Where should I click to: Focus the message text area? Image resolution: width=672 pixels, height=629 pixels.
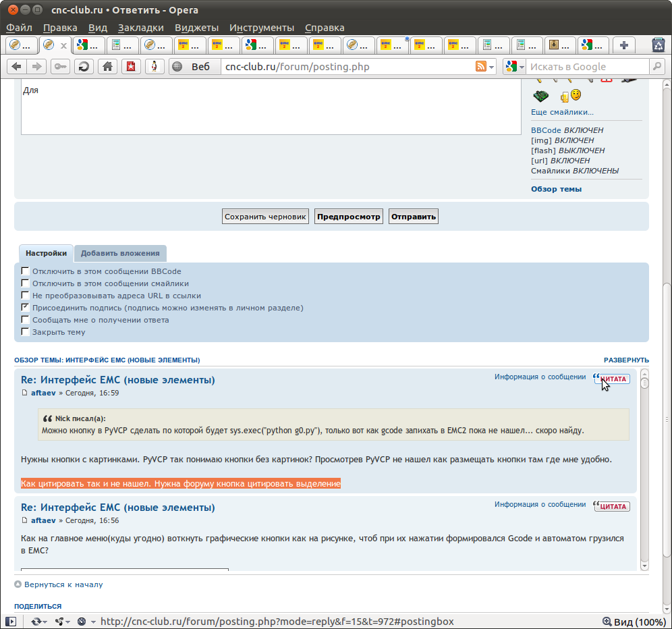pyautogui.click(x=271, y=107)
